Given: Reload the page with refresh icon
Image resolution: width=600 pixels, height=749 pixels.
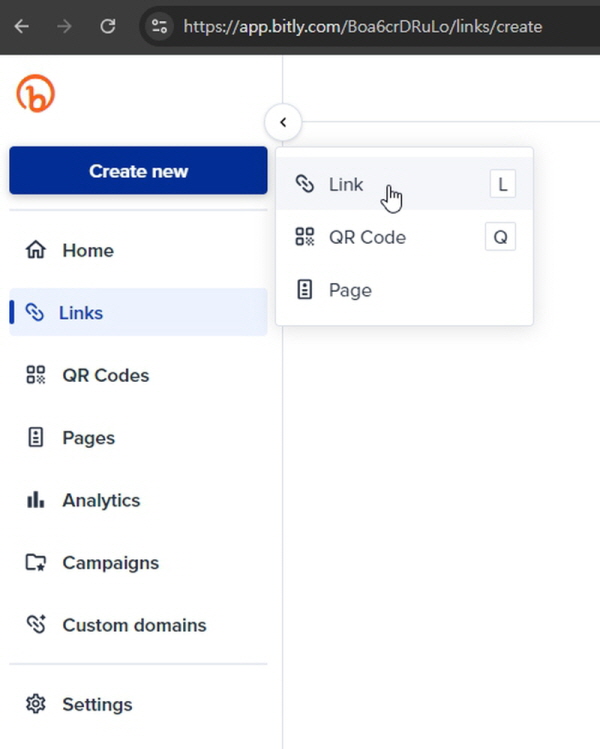Looking at the screenshot, I should tap(108, 26).
